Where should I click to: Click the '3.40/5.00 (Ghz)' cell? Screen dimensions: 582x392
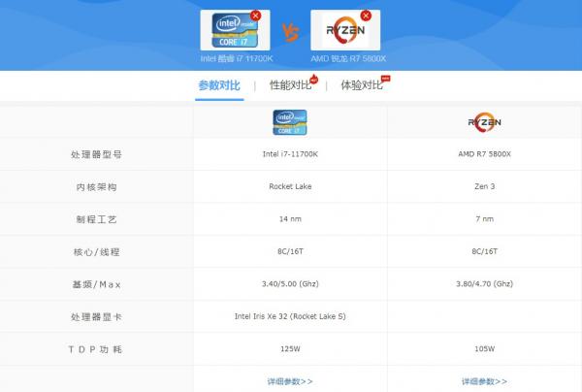click(290, 284)
